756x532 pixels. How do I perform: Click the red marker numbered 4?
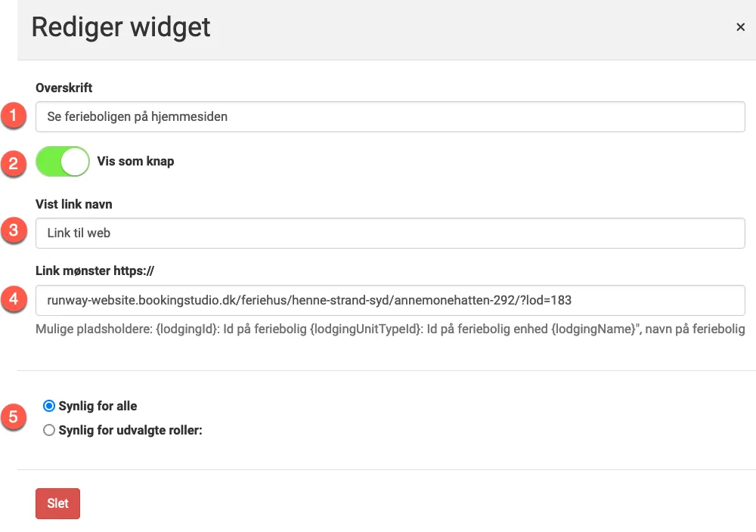(x=14, y=299)
